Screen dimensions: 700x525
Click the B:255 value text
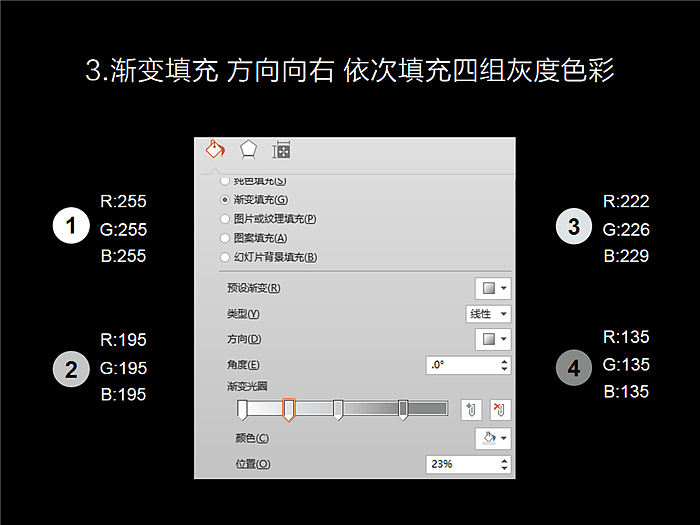click(x=123, y=256)
